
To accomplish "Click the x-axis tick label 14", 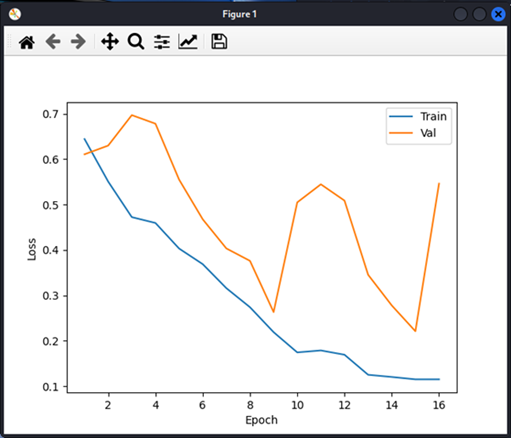I will point(392,405).
